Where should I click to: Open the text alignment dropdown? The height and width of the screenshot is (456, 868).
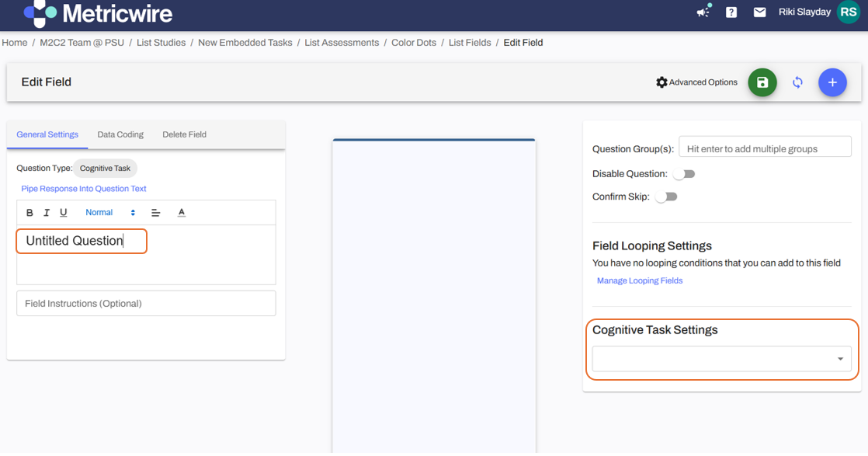(155, 213)
